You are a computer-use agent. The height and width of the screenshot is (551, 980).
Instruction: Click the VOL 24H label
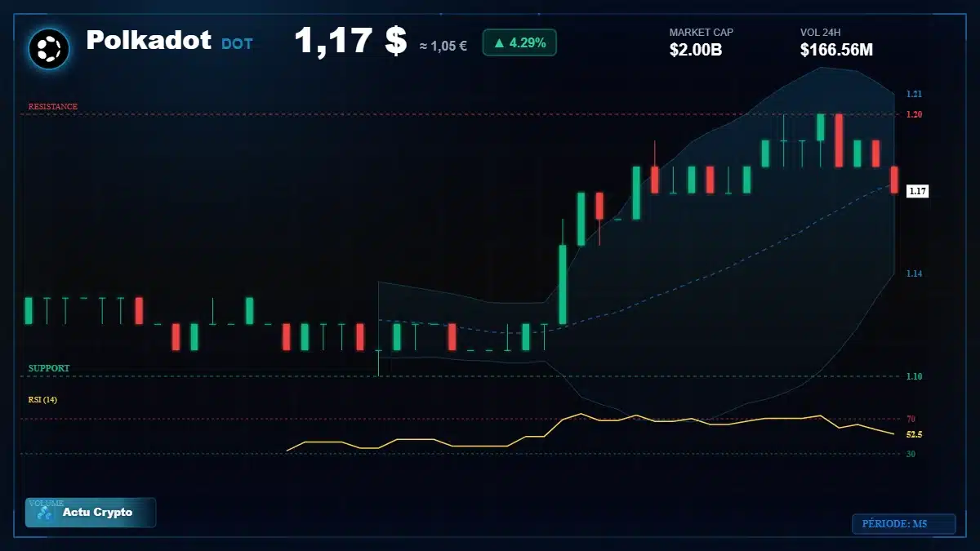[x=821, y=33]
